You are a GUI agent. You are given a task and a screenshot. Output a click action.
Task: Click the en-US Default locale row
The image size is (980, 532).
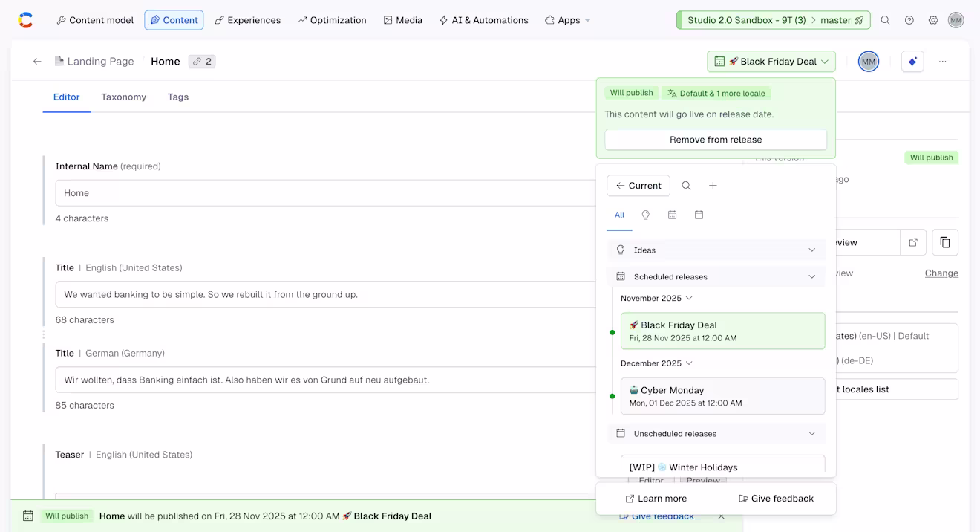pos(897,336)
